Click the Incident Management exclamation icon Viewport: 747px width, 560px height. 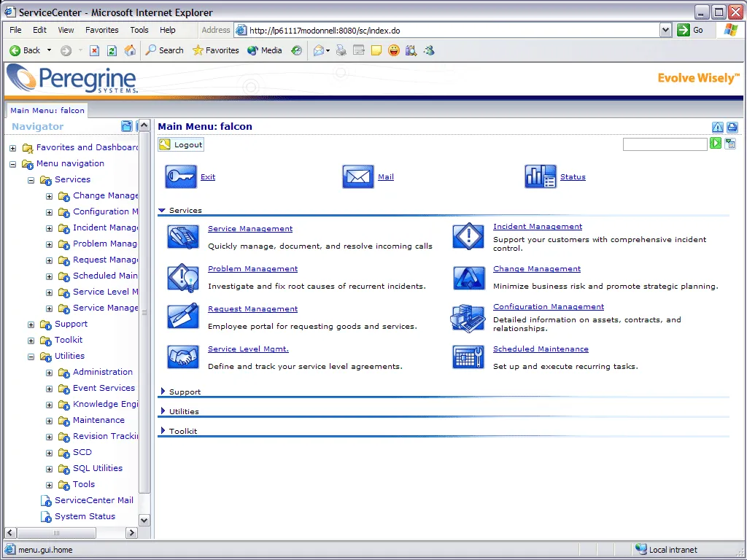pos(468,236)
